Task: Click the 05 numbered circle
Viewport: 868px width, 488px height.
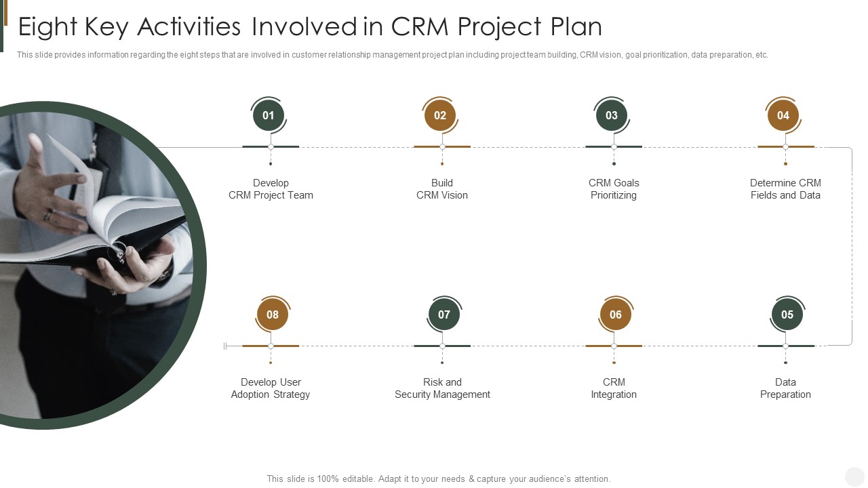Action: tap(787, 314)
